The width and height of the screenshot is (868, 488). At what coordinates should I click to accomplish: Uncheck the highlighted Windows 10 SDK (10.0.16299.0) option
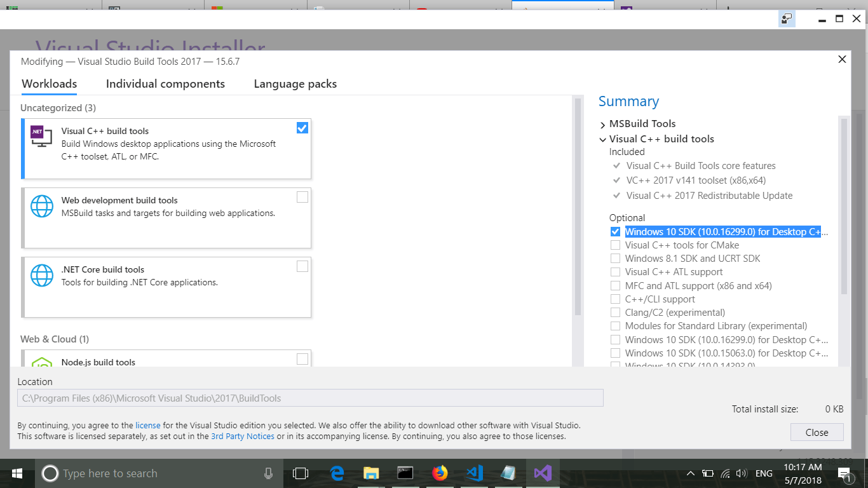(x=615, y=232)
